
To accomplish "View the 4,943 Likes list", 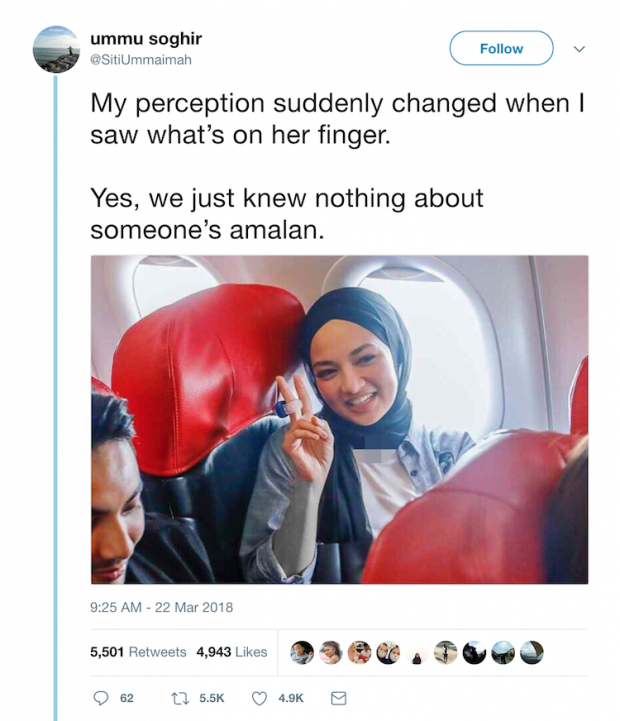I will tap(232, 652).
